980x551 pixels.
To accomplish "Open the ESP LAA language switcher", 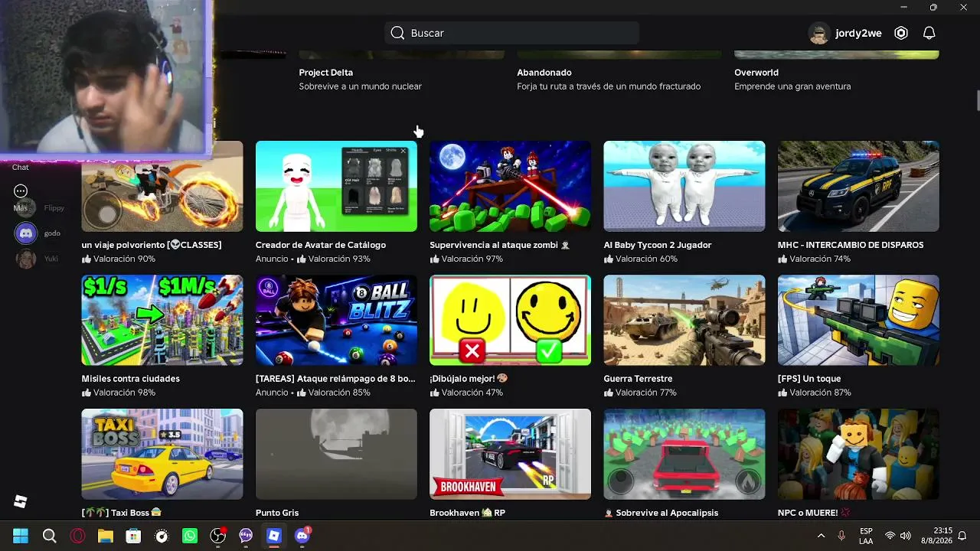I will (866, 536).
